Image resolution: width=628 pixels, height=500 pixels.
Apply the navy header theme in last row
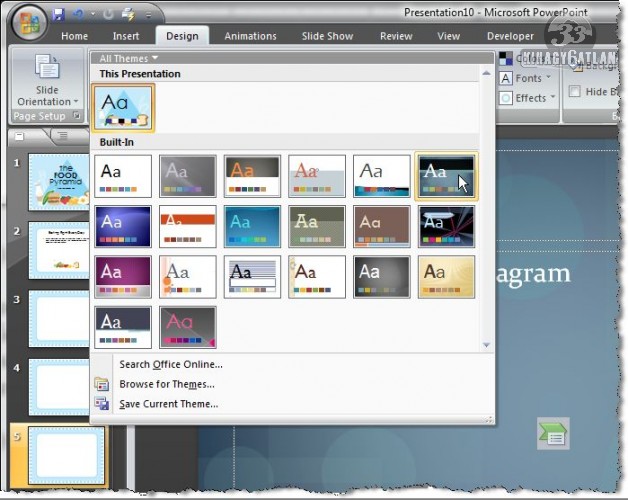coord(123,327)
